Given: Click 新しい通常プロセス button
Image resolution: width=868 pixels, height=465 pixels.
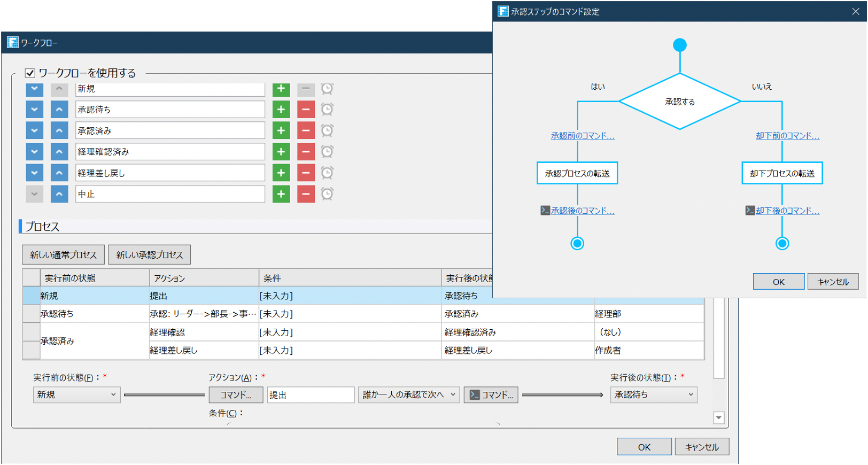Looking at the screenshot, I should click(x=63, y=255).
